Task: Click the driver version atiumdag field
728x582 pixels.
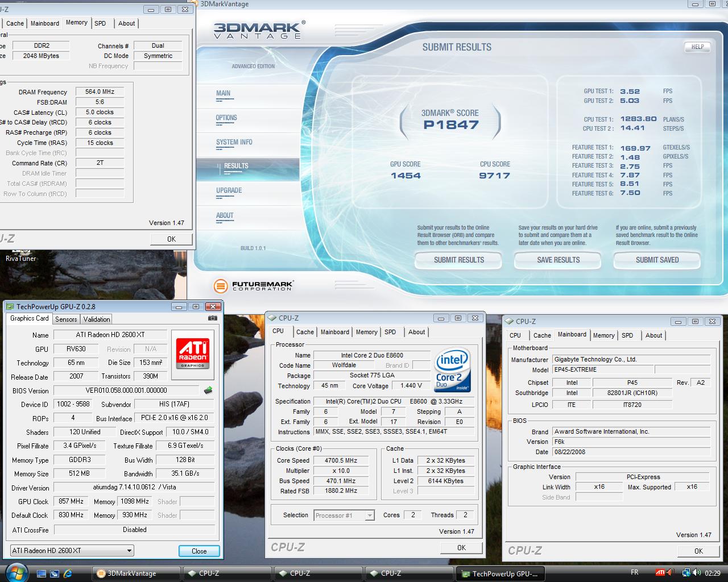Action: coord(135,487)
